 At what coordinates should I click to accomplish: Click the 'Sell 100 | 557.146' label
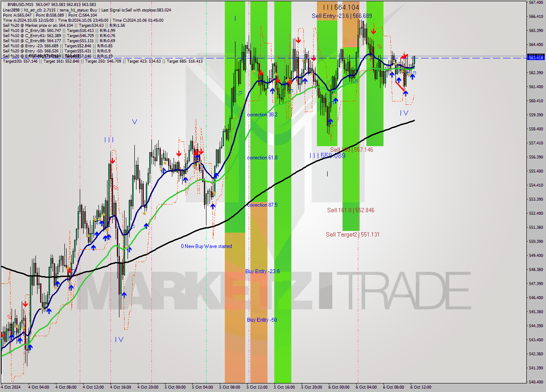pos(352,150)
